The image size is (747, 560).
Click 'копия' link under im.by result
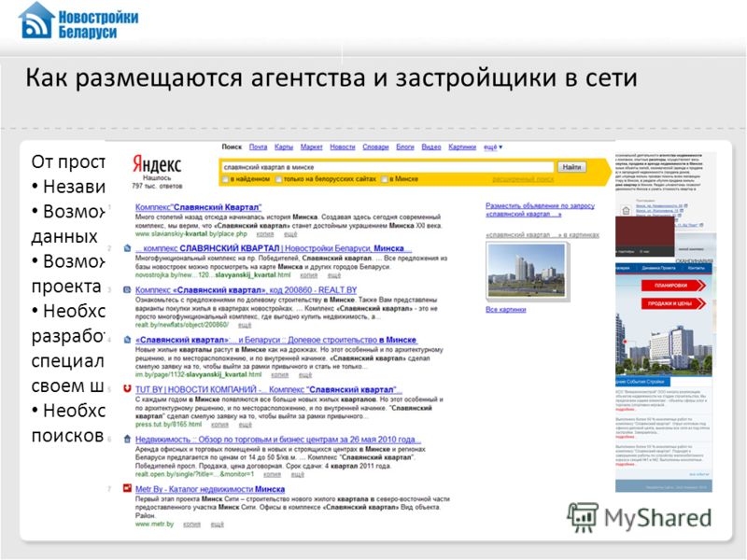tap(279, 375)
